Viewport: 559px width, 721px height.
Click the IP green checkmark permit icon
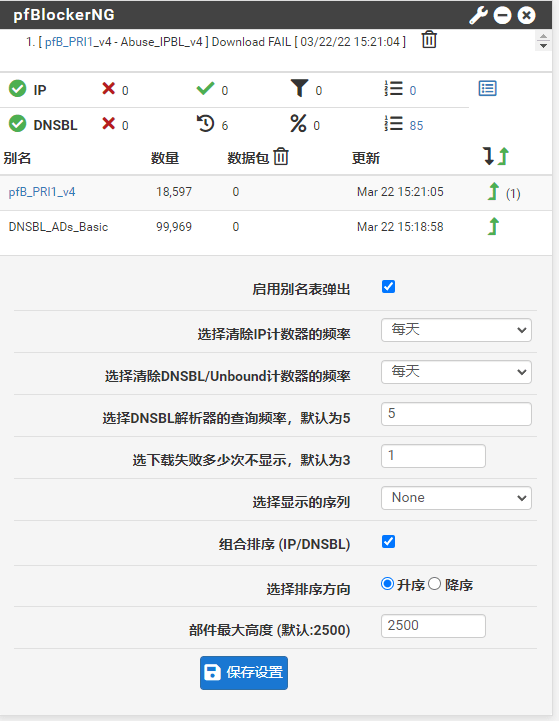point(205,88)
